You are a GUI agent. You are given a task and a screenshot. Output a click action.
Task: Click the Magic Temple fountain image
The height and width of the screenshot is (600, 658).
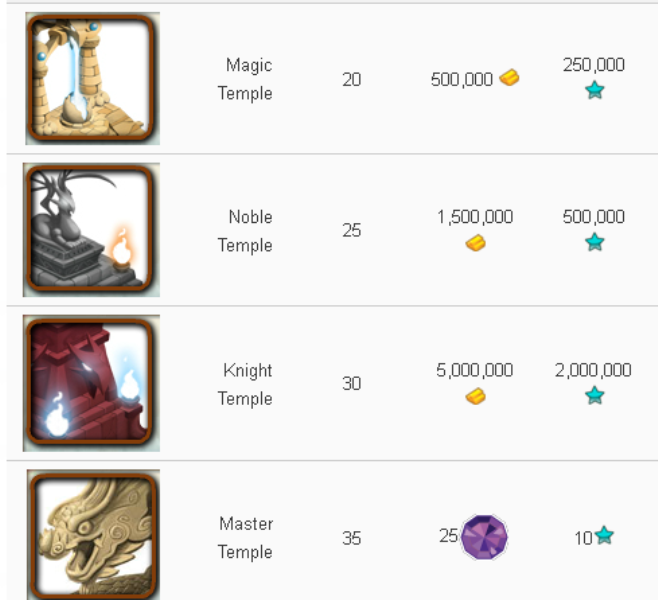click(92, 78)
